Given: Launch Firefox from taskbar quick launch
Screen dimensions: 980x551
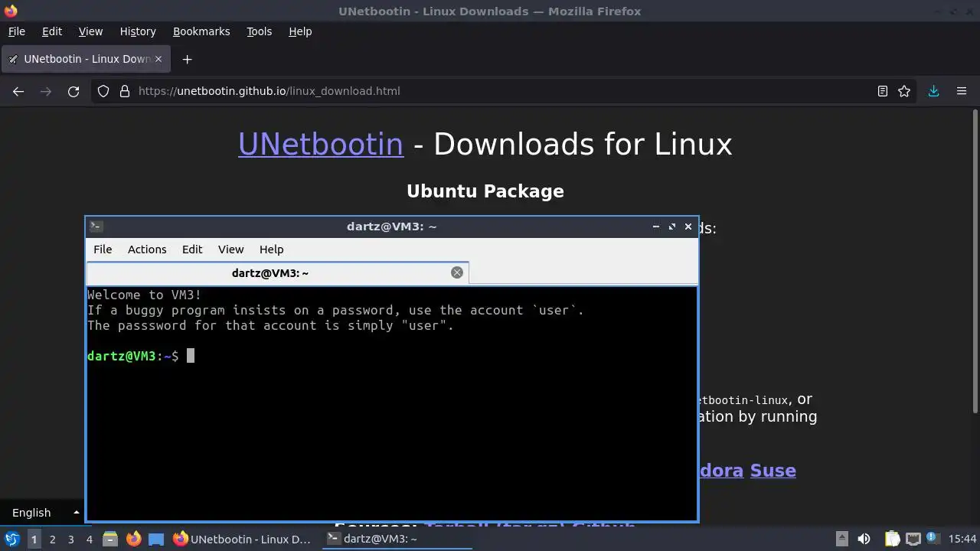Looking at the screenshot, I should click(134, 539).
